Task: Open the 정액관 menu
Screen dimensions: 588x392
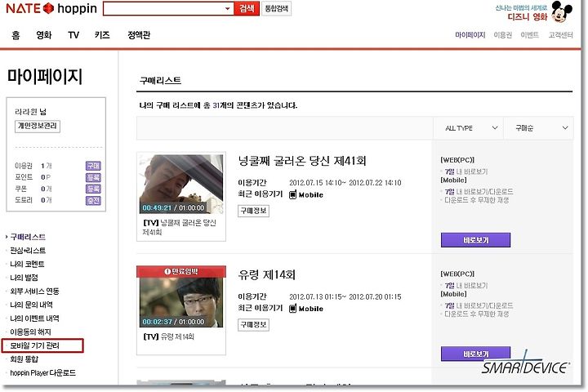Action: point(139,35)
